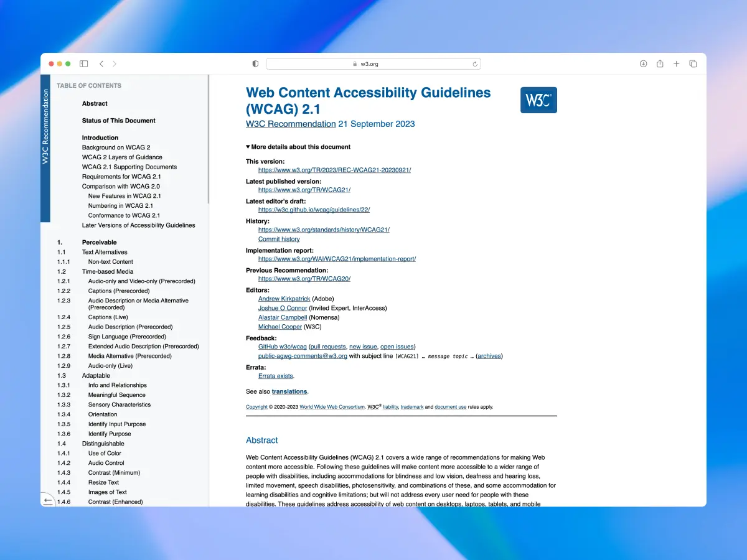Open the REC-WCAG21-20230921 version link
Screen dimensions: 747x560
[x=334, y=170]
